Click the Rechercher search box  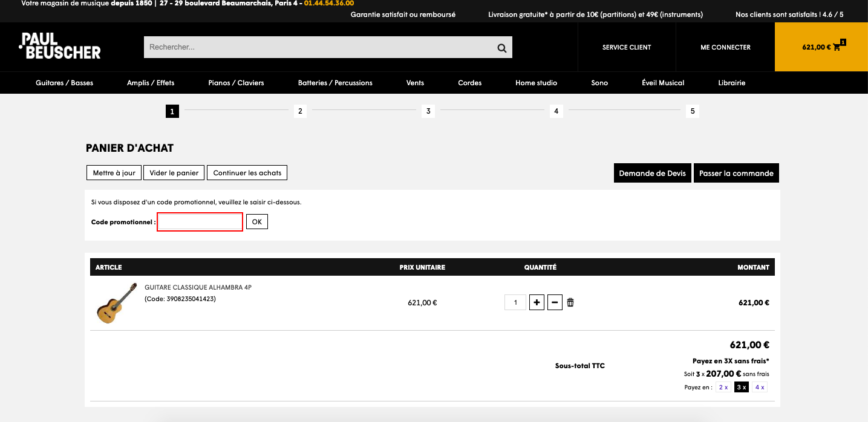point(319,47)
